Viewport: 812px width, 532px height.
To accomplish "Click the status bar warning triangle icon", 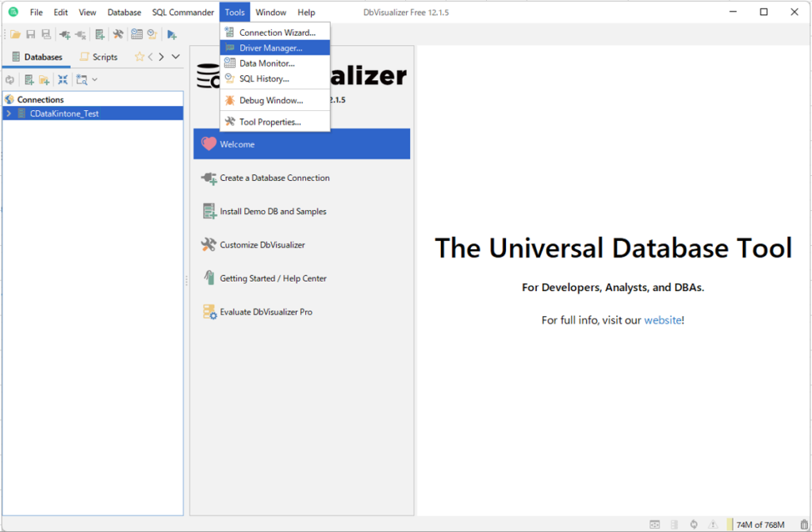I will point(713,525).
